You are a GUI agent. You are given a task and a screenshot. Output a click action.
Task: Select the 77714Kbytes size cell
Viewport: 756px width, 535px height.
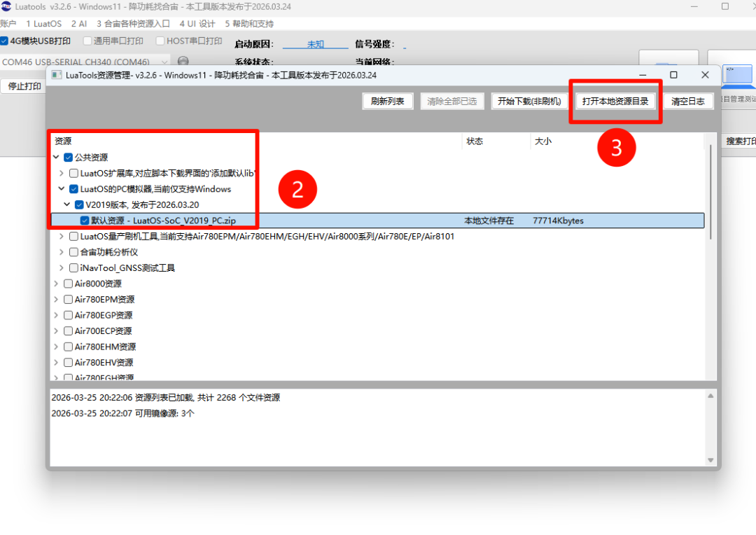[558, 221]
